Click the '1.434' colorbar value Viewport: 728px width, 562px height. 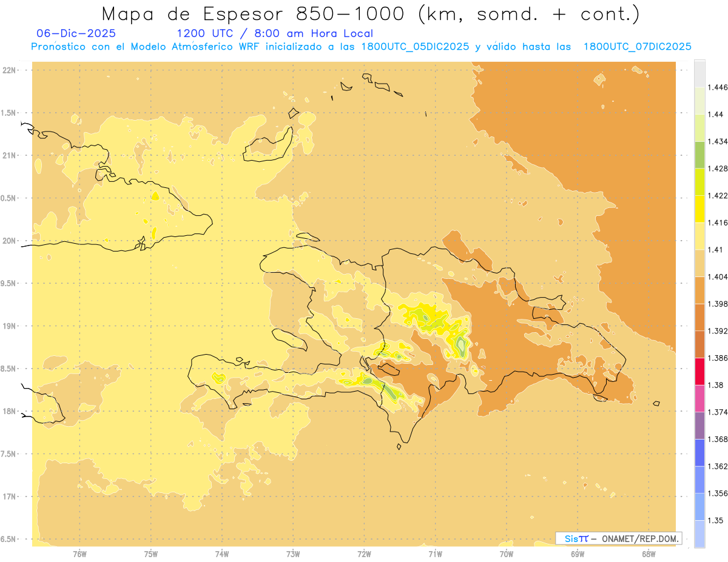(x=718, y=141)
